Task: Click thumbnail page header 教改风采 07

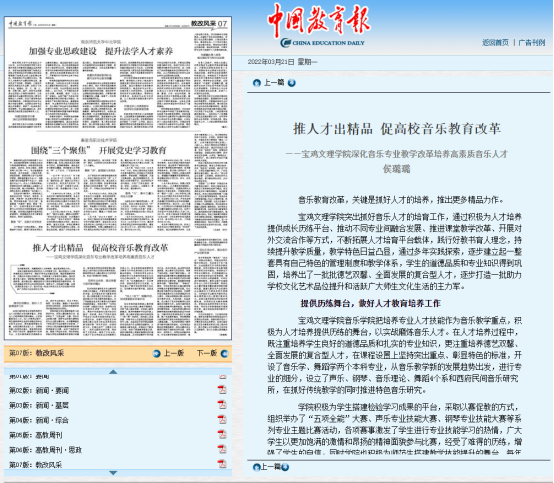Action: coord(209,24)
